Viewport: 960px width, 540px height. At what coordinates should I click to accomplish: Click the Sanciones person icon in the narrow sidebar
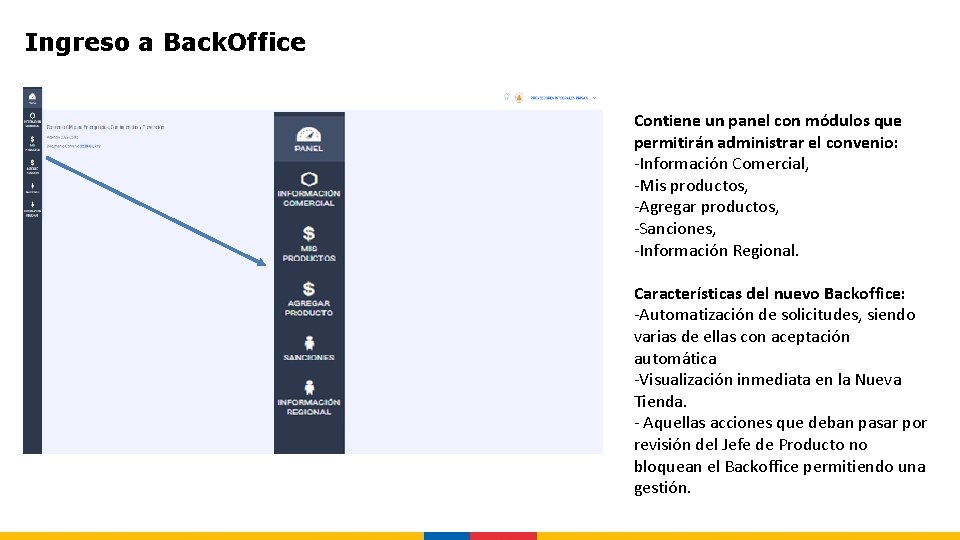(32, 188)
